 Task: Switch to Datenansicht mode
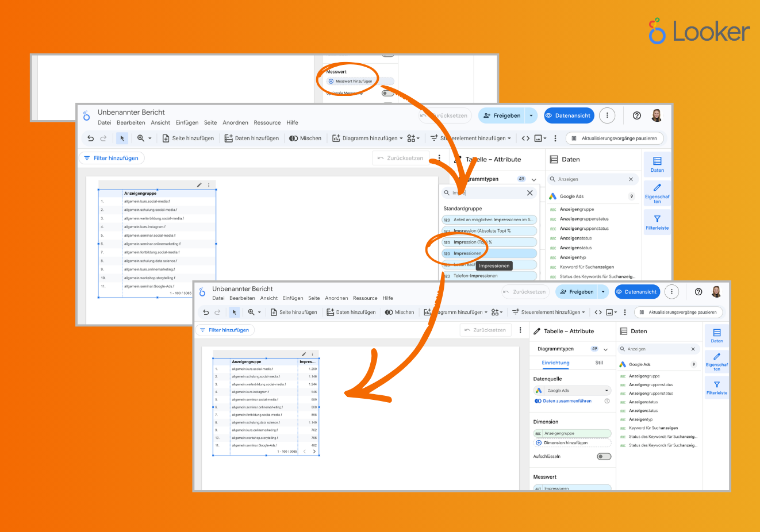[x=637, y=291]
